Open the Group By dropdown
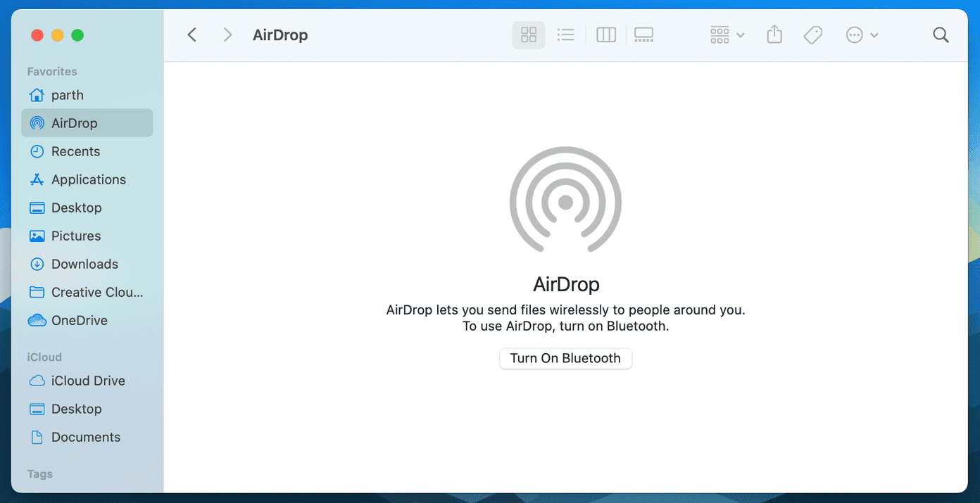 tap(727, 34)
